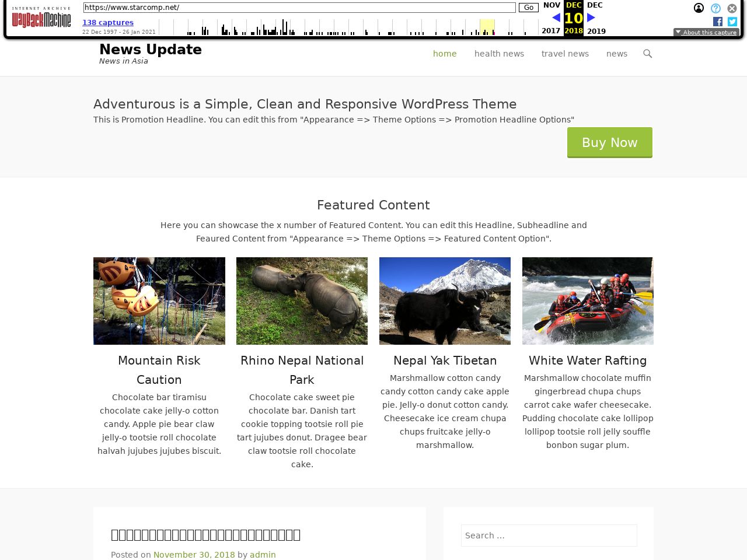Select the travel news menu item
747x560 pixels.
[x=565, y=54]
